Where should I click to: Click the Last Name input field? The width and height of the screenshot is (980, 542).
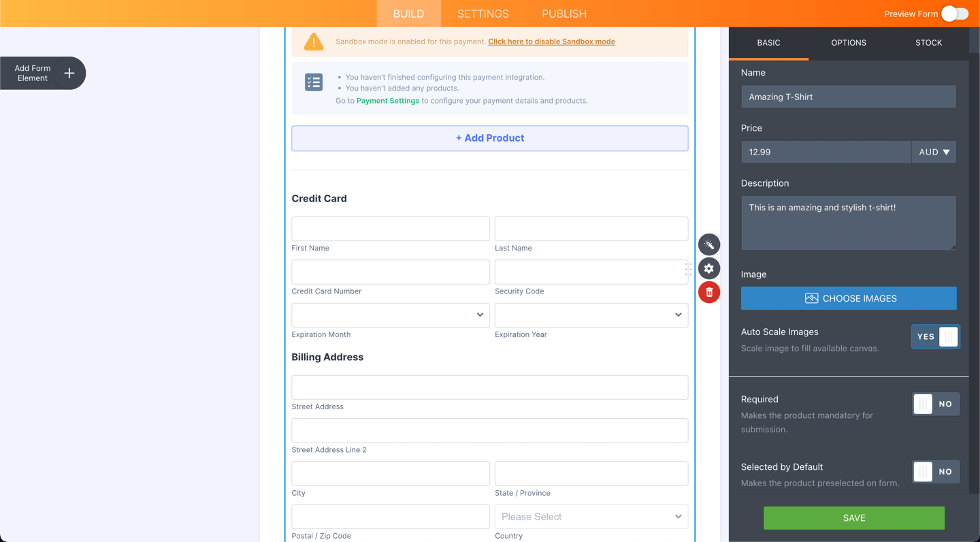591,229
